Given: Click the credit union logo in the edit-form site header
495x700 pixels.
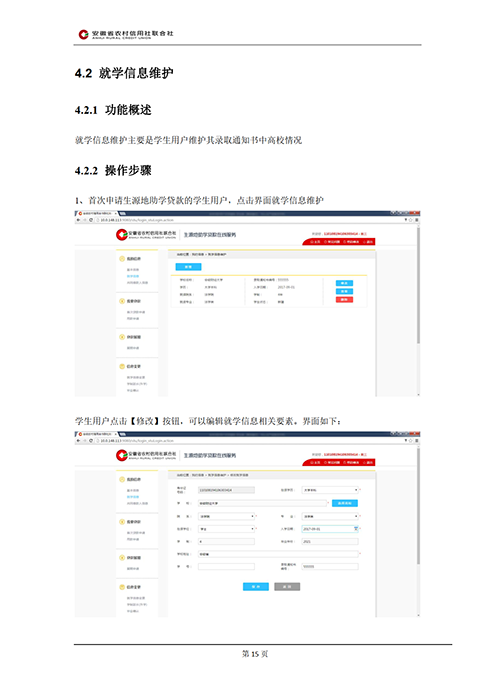Looking at the screenshot, I should pyautogui.click(x=146, y=455).
